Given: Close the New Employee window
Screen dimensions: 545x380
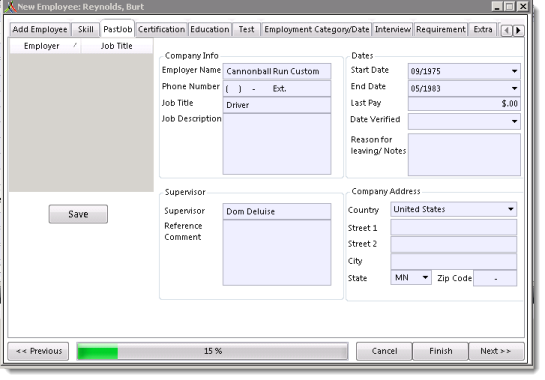Looking at the screenshot, I should click(x=522, y=6).
